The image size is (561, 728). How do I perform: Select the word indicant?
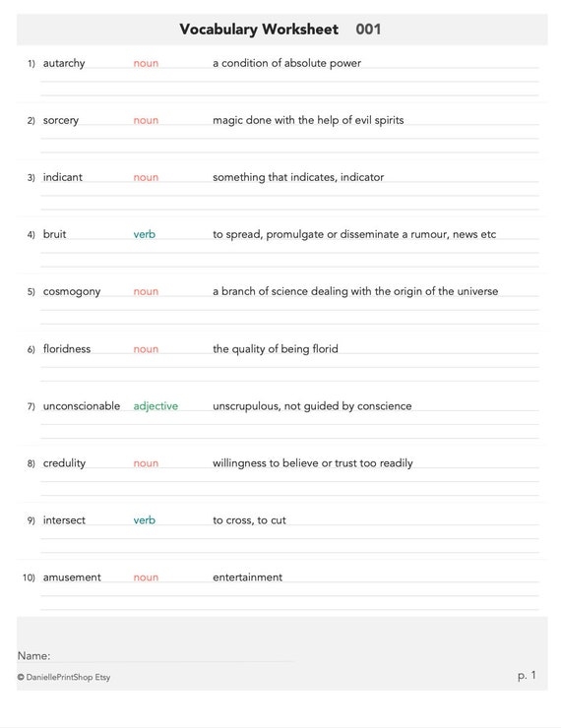[x=62, y=177]
